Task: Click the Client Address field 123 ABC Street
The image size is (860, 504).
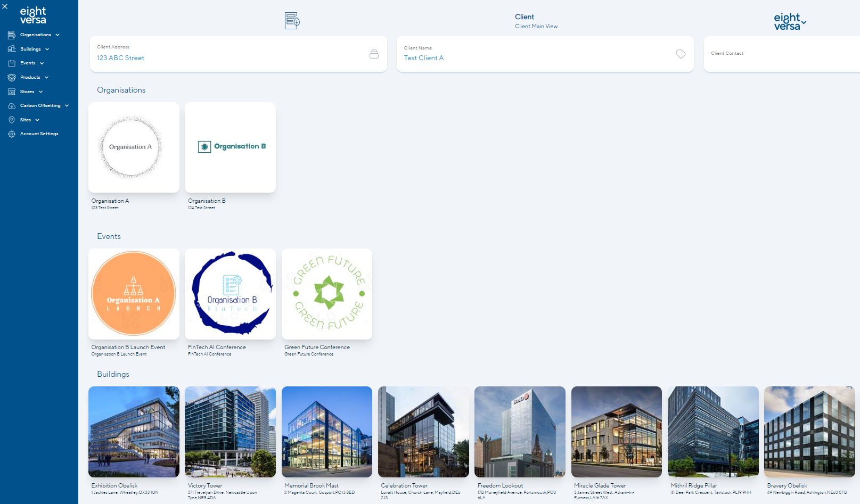Action: tap(238, 54)
